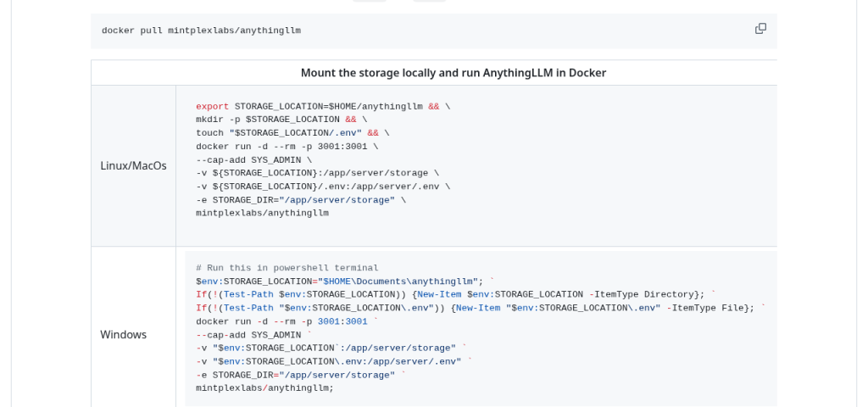This screenshot has height=407, width=868.
Task: Click the last Windows line 'mintplexlabs/anythingllm;'
Action: click(265, 388)
